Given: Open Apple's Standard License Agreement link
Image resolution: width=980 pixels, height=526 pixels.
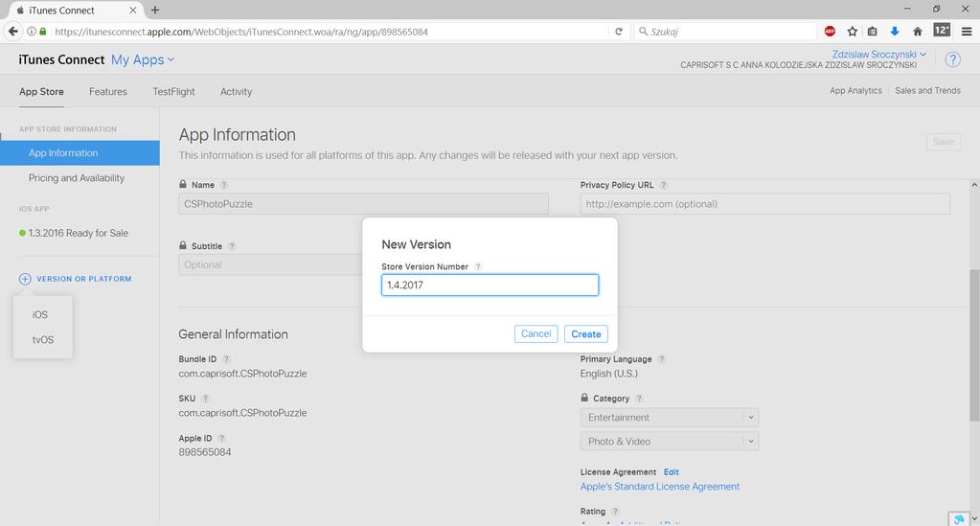Looking at the screenshot, I should coord(659,487).
